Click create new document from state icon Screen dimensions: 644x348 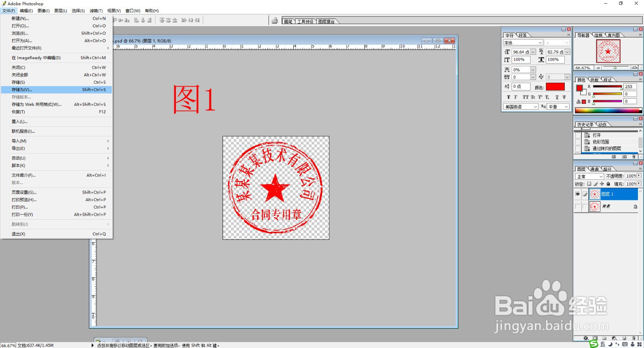tap(614, 156)
